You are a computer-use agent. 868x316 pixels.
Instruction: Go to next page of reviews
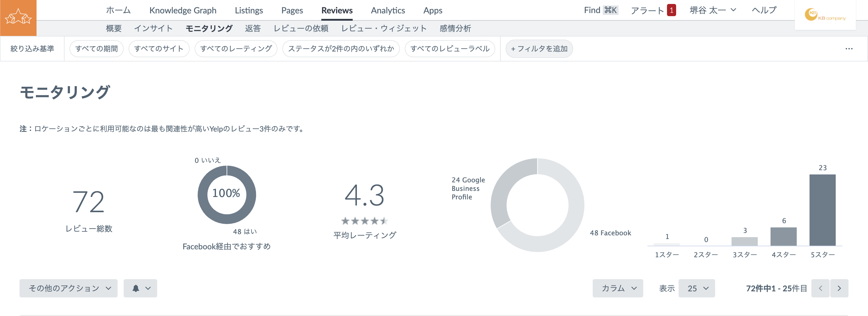[x=839, y=288]
